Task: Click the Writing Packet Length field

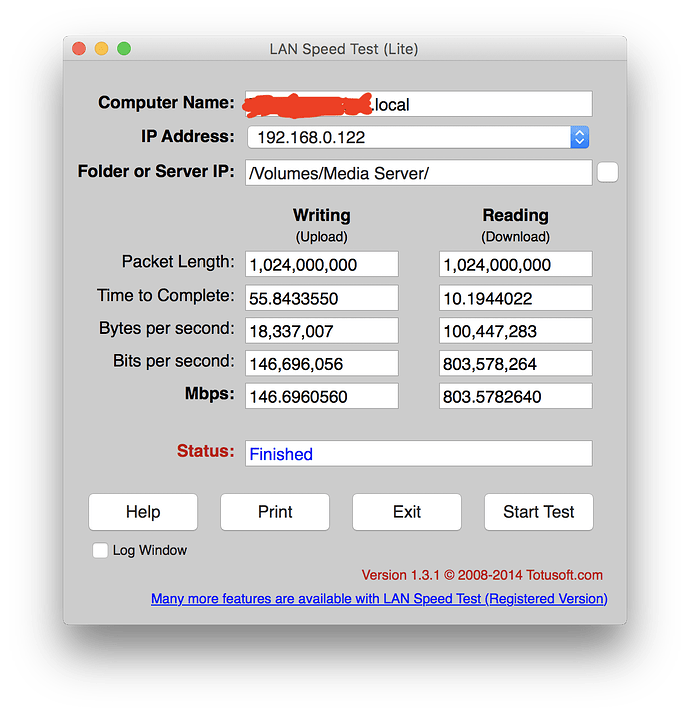Action: pos(322,264)
